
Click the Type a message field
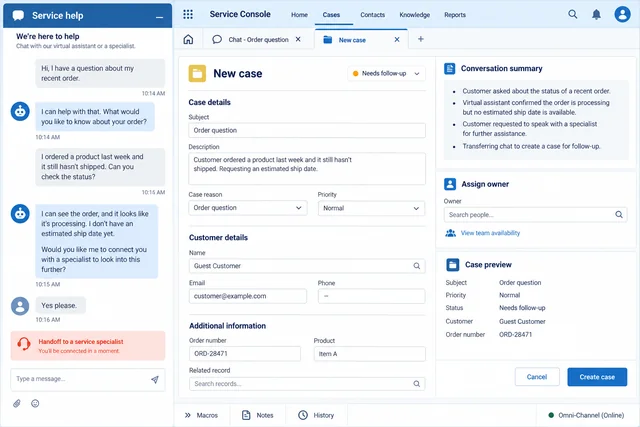point(88,379)
